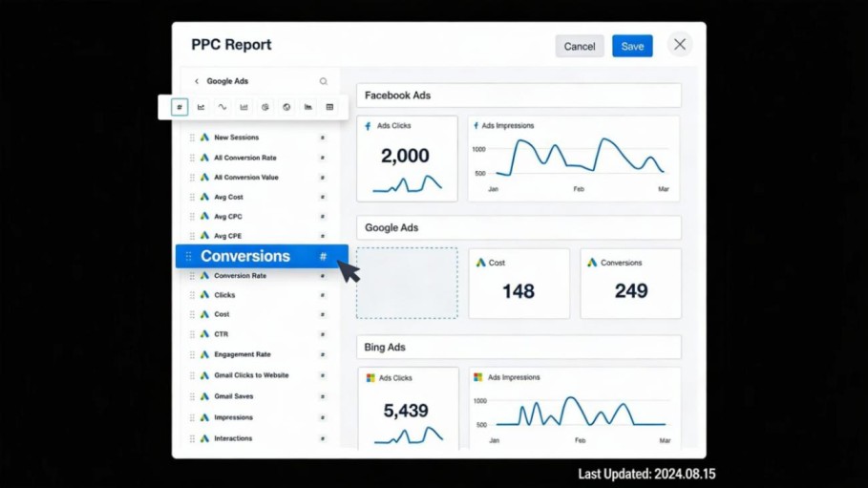Click # badge on highlighted Conversions row
The image size is (868, 488).
(324, 257)
